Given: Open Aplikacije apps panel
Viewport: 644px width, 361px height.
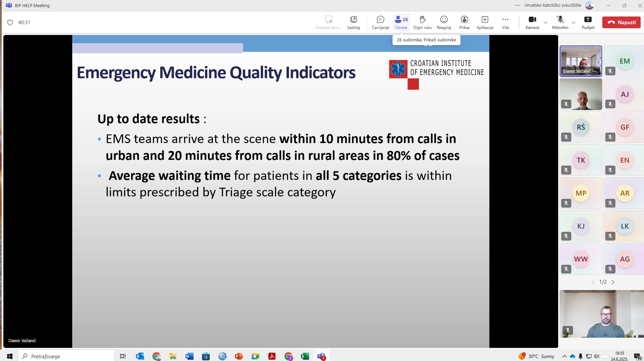Looking at the screenshot, I should tap(485, 22).
